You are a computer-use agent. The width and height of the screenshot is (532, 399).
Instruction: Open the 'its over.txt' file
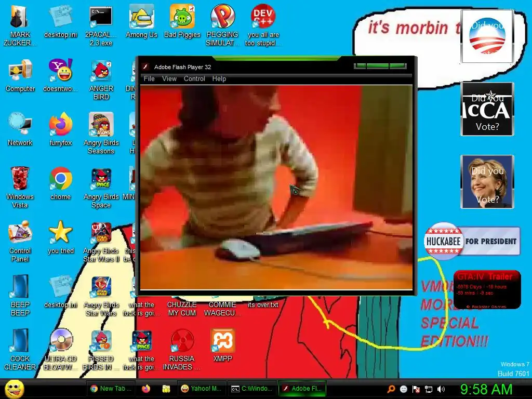coord(263,304)
